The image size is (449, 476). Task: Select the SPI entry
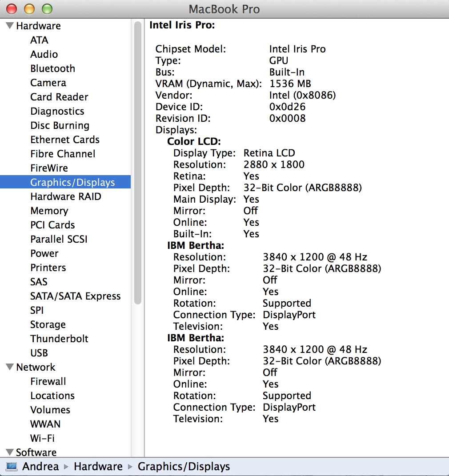(37, 310)
